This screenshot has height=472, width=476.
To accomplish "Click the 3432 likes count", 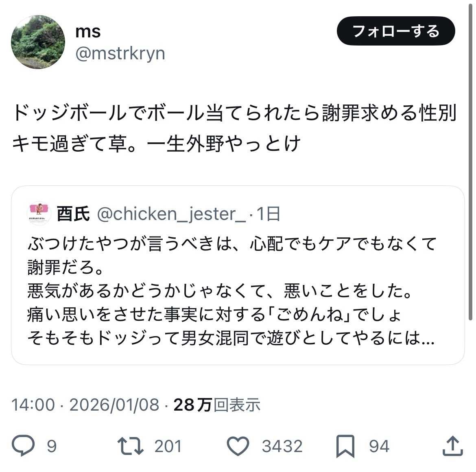I will (x=282, y=446).
